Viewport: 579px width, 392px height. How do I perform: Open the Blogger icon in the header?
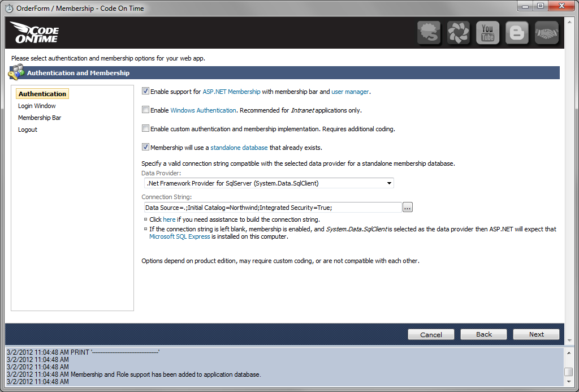[x=517, y=32]
